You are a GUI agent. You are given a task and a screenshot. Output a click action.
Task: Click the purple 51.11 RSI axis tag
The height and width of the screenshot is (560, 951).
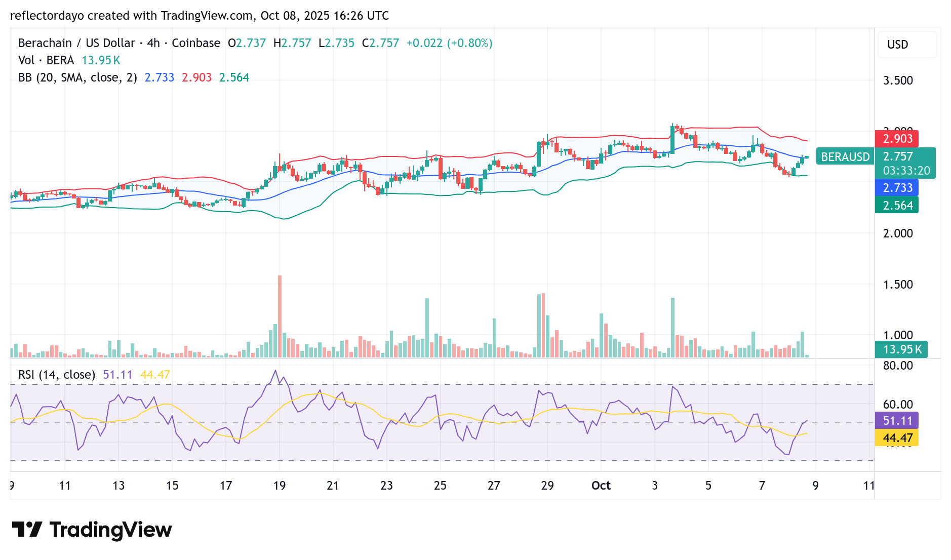pyautogui.click(x=897, y=421)
